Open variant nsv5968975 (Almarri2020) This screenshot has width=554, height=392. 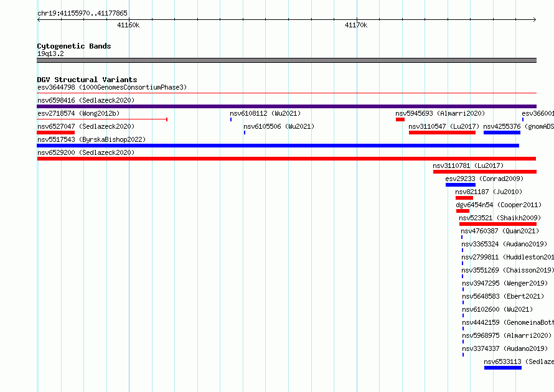pos(507,335)
